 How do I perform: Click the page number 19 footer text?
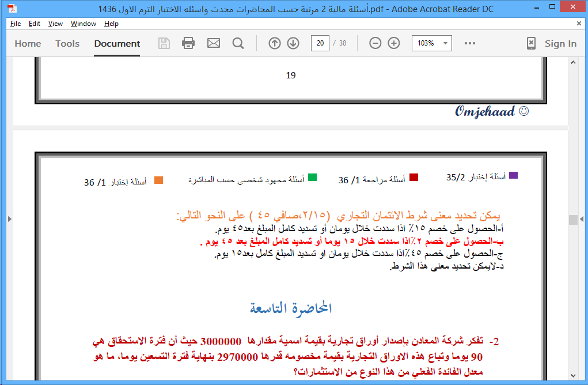pyautogui.click(x=291, y=76)
